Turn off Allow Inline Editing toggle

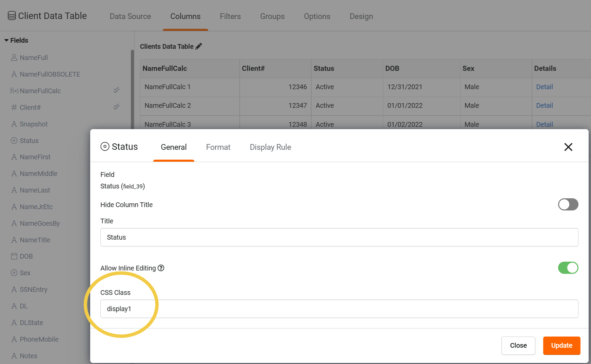[x=568, y=268]
